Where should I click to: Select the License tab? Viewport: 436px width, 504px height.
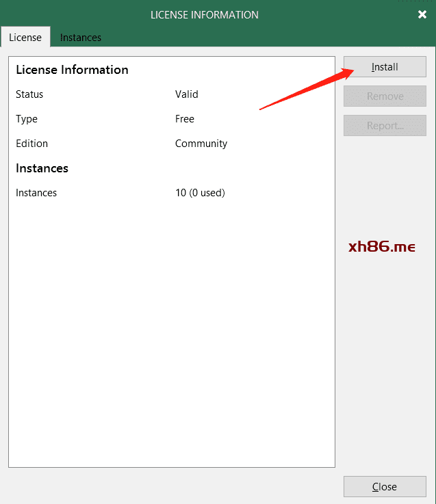tap(25, 38)
